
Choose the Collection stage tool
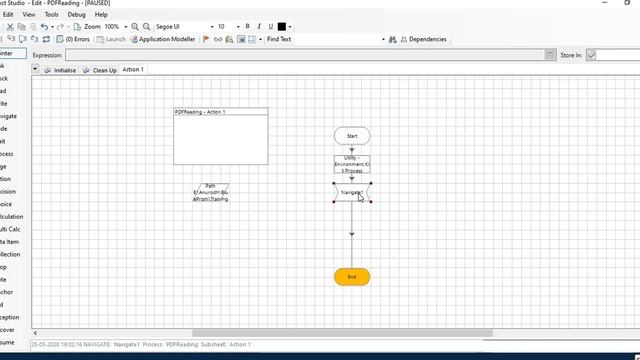10,254
